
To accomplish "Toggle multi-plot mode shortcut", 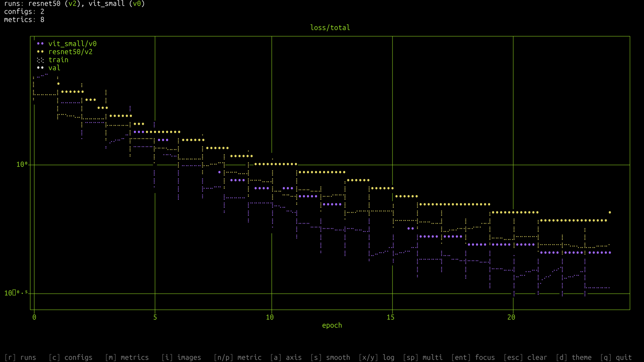I will (x=423, y=357).
